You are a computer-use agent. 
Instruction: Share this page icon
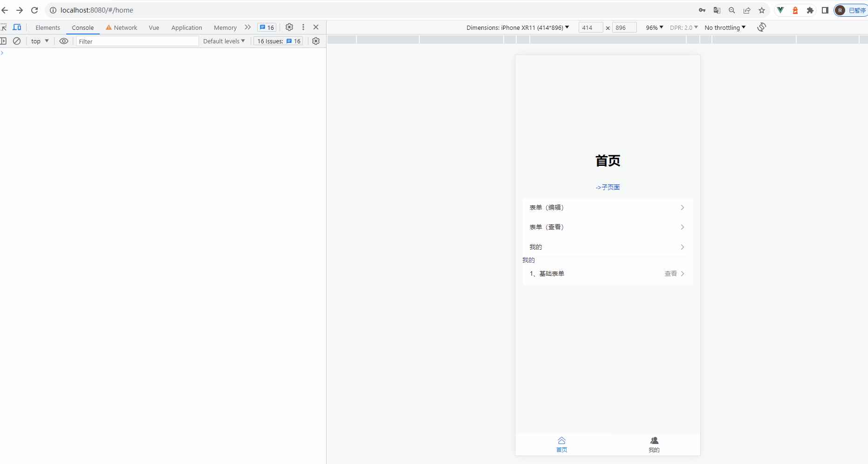pos(747,10)
